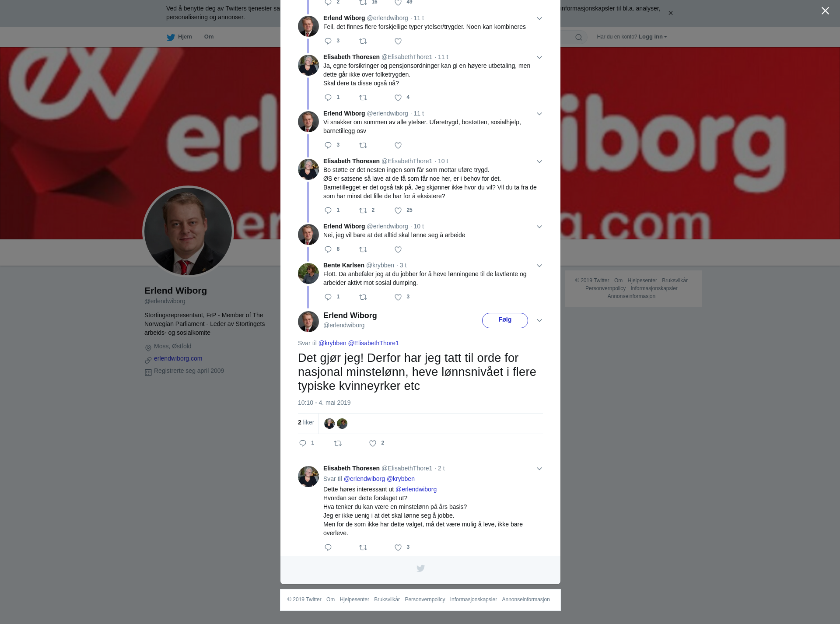This screenshot has width=840, height=624.
Task: Reply to Elisabeth Thoresen's last tweet at the bottom
Action: coord(328,547)
